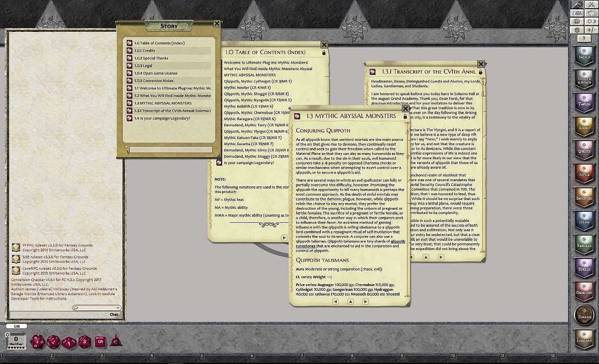The width and height of the screenshot is (599, 364).
Task: Open the Characters sidebar button
Action: point(584,292)
